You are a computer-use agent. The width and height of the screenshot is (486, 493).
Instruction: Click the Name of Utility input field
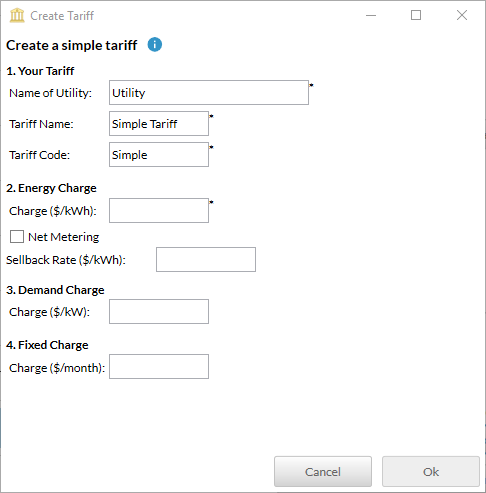coord(209,92)
